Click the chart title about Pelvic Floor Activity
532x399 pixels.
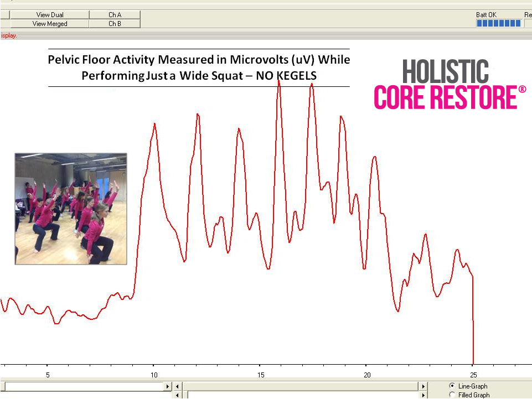click(199, 67)
